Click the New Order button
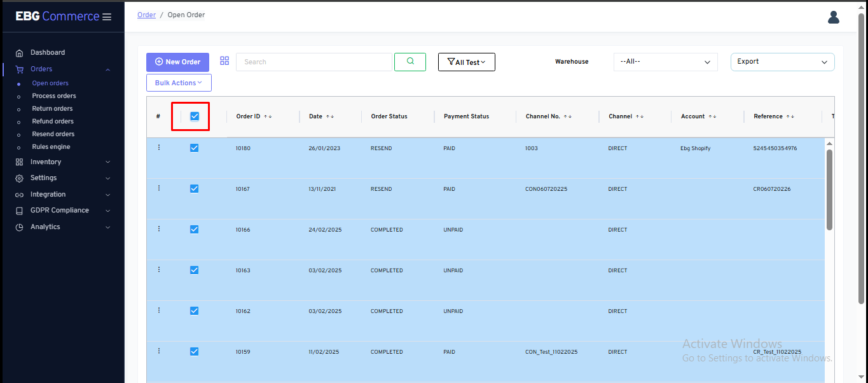Viewport: 868px width, 383px height. pyautogui.click(x=177, y=62)
